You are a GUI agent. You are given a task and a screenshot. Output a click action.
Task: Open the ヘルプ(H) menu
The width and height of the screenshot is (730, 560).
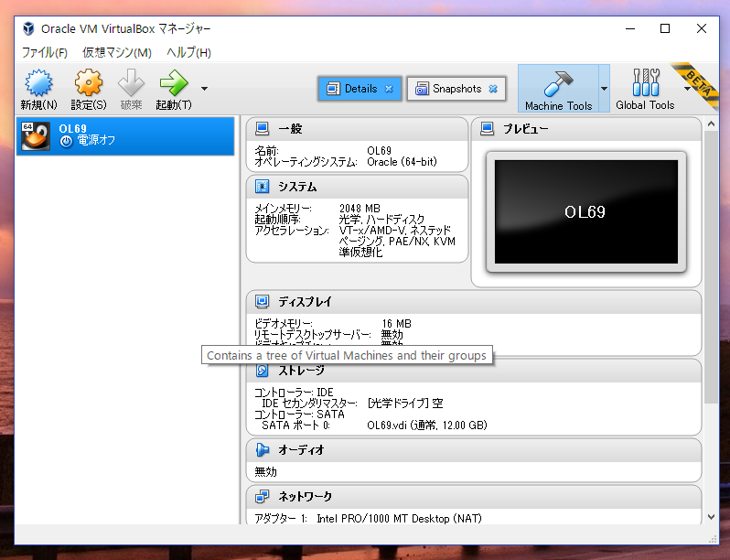188,52
